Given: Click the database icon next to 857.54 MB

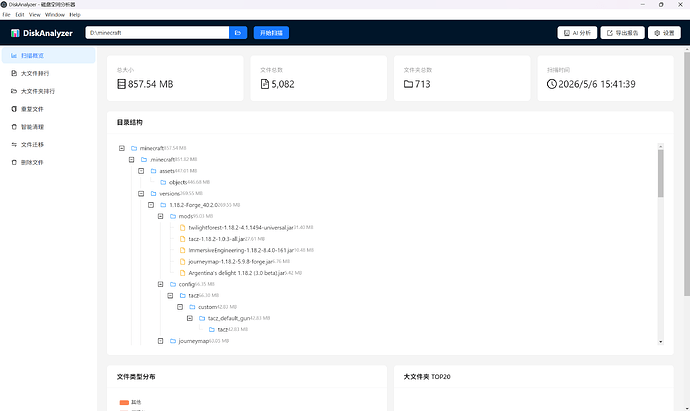Looking at the screenshot, I should (121, 84).
